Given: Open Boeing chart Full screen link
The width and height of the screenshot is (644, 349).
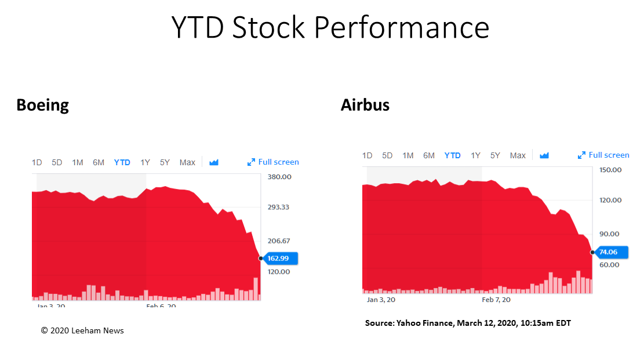Looking at the screenshot, I should pyautogui.click(x=278, y=162).
